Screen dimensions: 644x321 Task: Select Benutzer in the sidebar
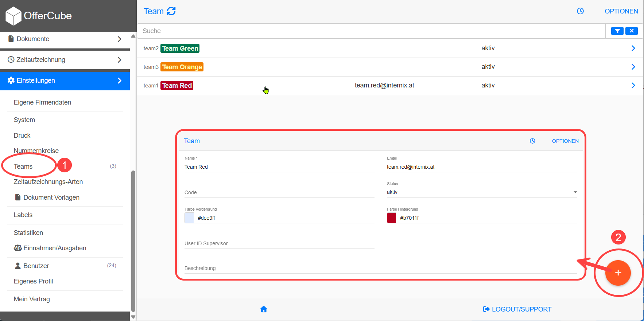click(x=36, y=266)
